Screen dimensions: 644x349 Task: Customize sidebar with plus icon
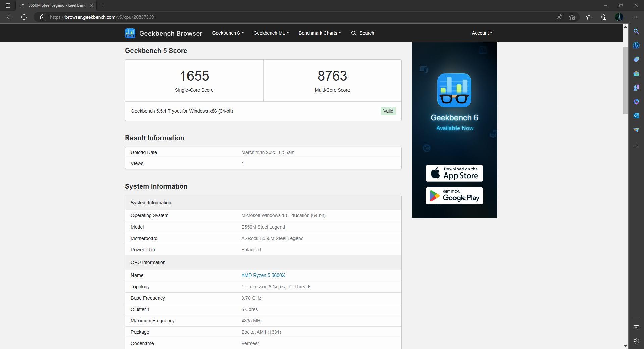point(636,145)
